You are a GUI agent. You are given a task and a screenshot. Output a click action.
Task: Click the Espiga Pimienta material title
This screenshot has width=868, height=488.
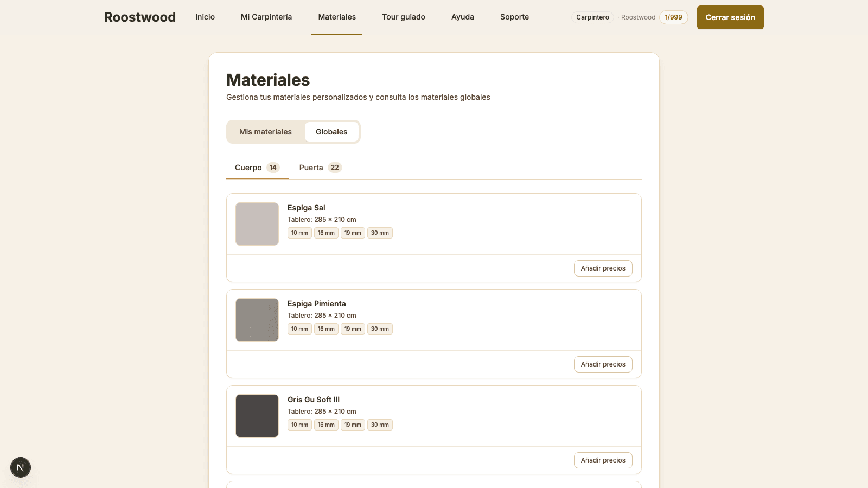[x=317, y=304]
